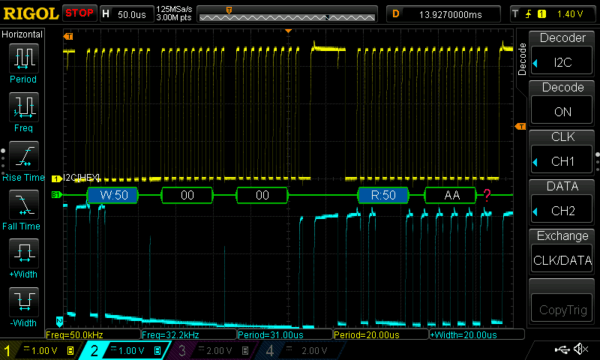Click the Freq=50.0kHz measurement readout
Screen dimensions: 600x360
74,335
